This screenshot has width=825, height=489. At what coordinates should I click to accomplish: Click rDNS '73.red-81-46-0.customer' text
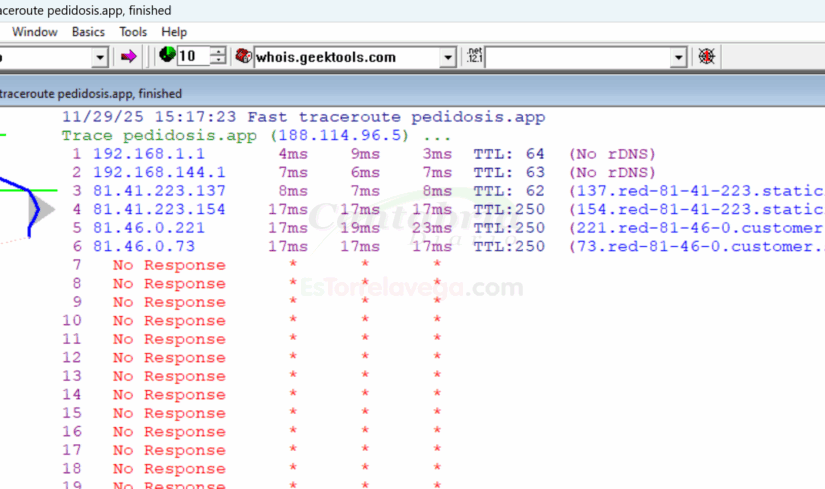(694, 246)
